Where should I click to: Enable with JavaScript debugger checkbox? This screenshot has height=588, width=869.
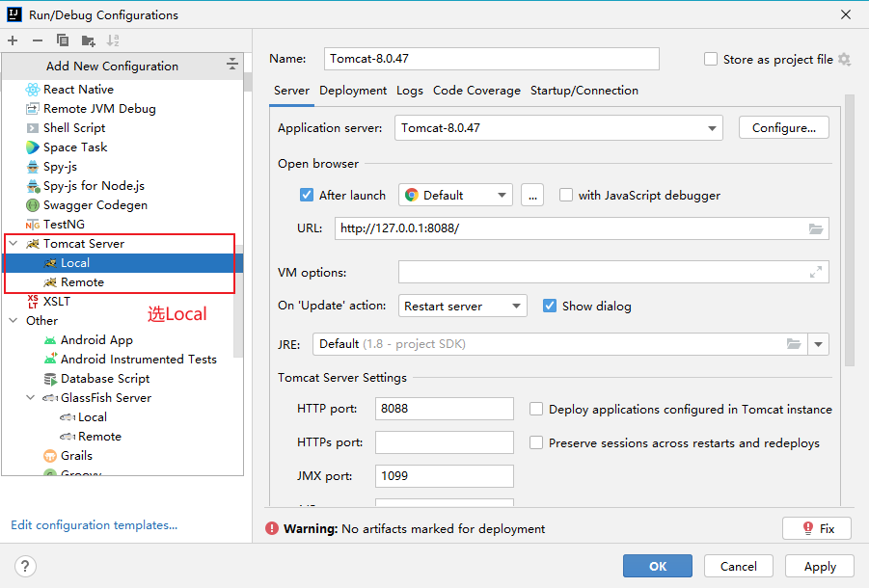pyautogui.click(x=566, y=195)
